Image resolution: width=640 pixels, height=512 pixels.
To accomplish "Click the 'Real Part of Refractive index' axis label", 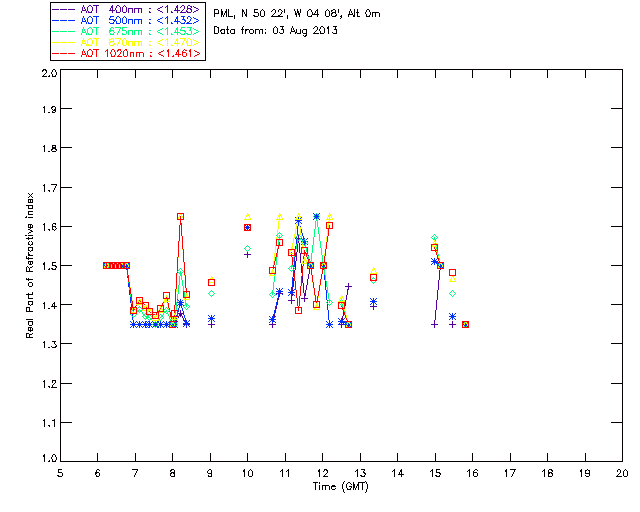I will click(x=29, y=265).
